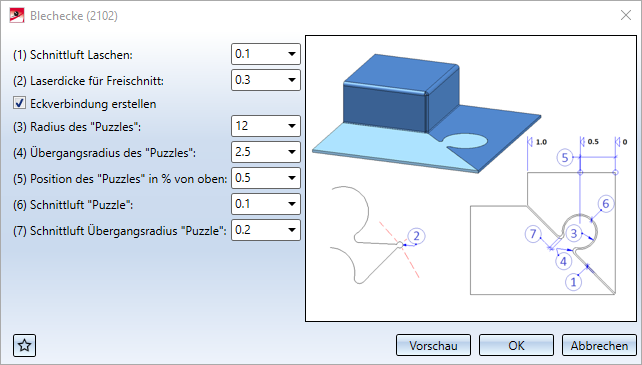This screenshot has width=642, height=365.
Task: Click the circled number 1 in the diagram
Action: 573,282
